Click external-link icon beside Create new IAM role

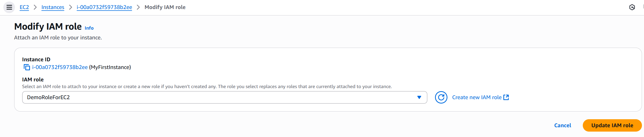click(506, 97)
